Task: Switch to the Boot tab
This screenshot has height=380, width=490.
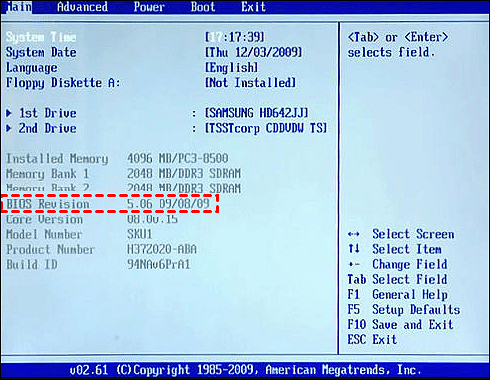Action: coord(203,7)
